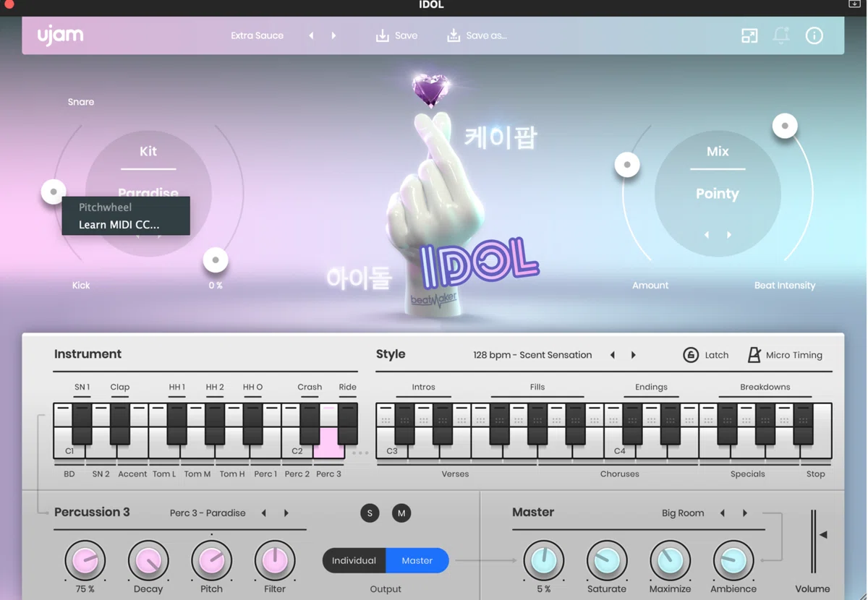Click the ujam logo
The height and width of the screenshot is (600, 868).
pyautogui.click(x=60, y=35)
